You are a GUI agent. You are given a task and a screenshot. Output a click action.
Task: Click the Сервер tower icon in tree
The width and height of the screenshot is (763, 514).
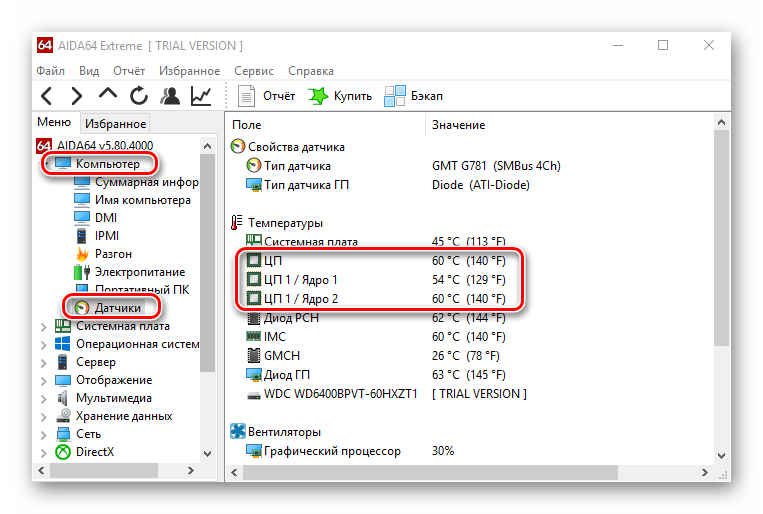click(x=63, y=362)
